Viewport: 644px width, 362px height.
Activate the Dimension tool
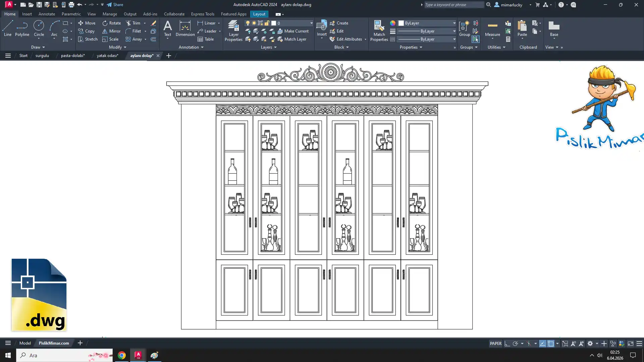pyautogui.click(x=185, y=28)
